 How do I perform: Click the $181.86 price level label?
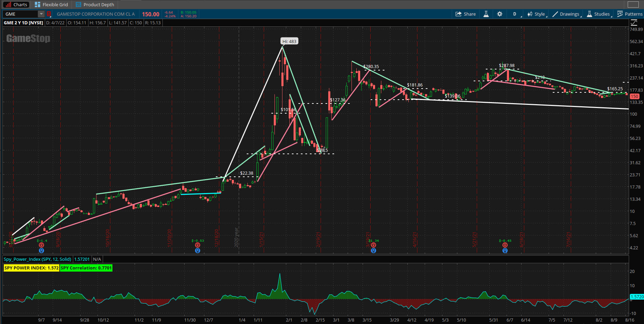point(415,85)
